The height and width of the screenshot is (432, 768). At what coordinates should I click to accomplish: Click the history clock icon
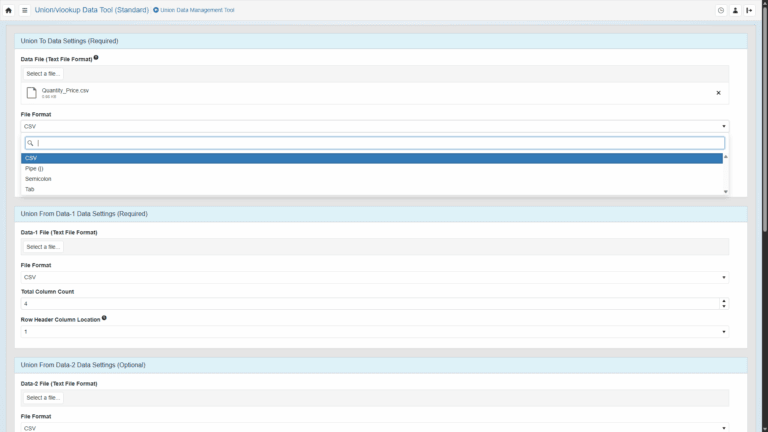pos(721,10)
